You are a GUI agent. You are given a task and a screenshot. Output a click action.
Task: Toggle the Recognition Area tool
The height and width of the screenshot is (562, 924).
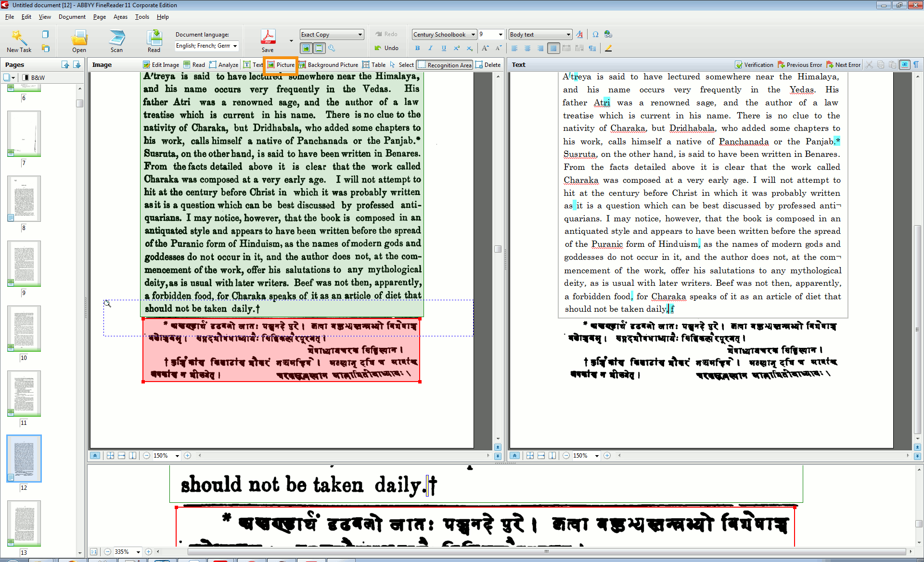pyautogui.click(x=445, y=64)
